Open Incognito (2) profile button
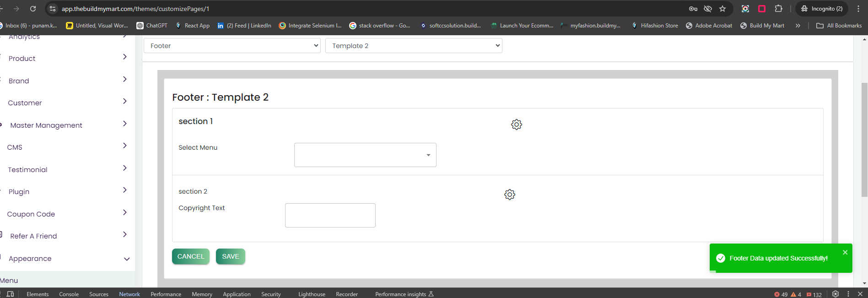 (822, 9)
